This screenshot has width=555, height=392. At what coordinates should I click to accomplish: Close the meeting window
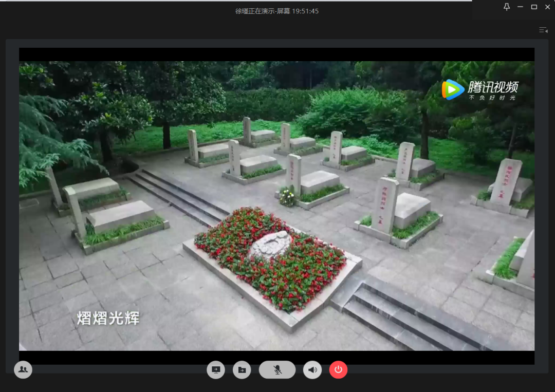(547, 7)
